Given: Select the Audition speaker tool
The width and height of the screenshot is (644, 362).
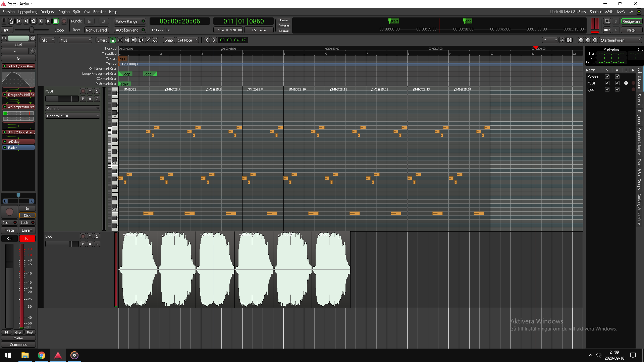Looking at the screenshot, I should pyautogui.click(x=134, y=40).
